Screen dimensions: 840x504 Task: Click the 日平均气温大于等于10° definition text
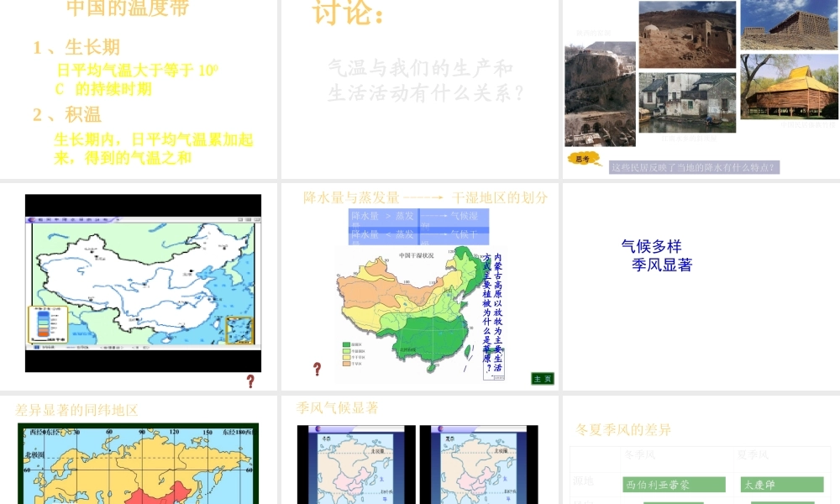[x=138, y=79]
